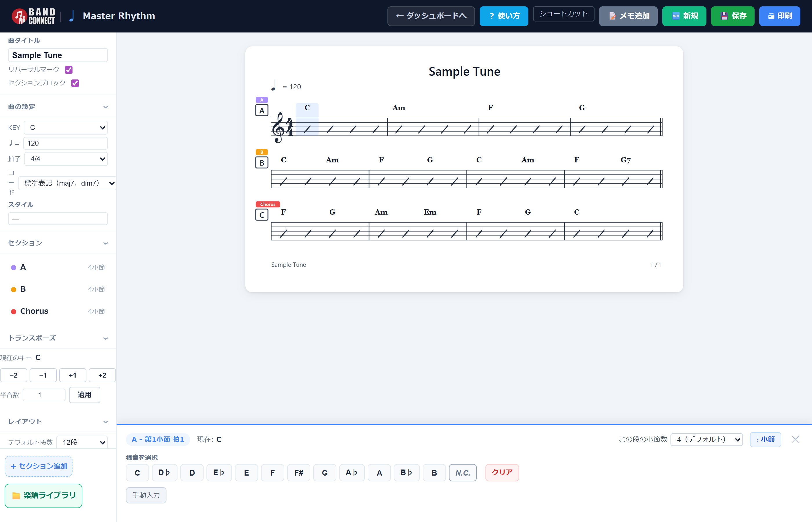Transpose down two semitones with −2
Image resolution: width=812 pixels, height=522 pixels.
(14, 376)
